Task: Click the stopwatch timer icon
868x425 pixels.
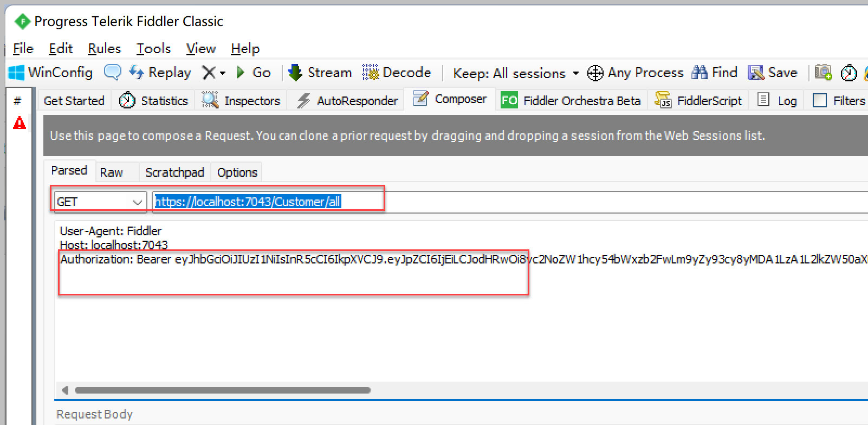Action: tap(848, 73)
